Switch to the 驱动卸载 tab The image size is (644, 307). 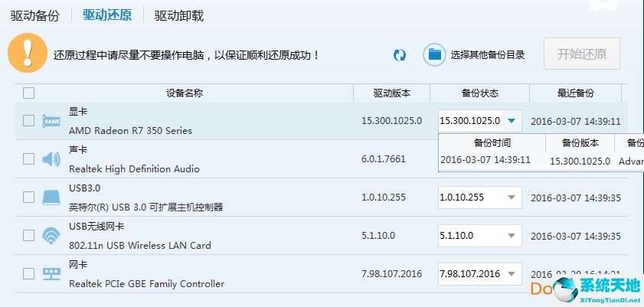pos(179,15)
